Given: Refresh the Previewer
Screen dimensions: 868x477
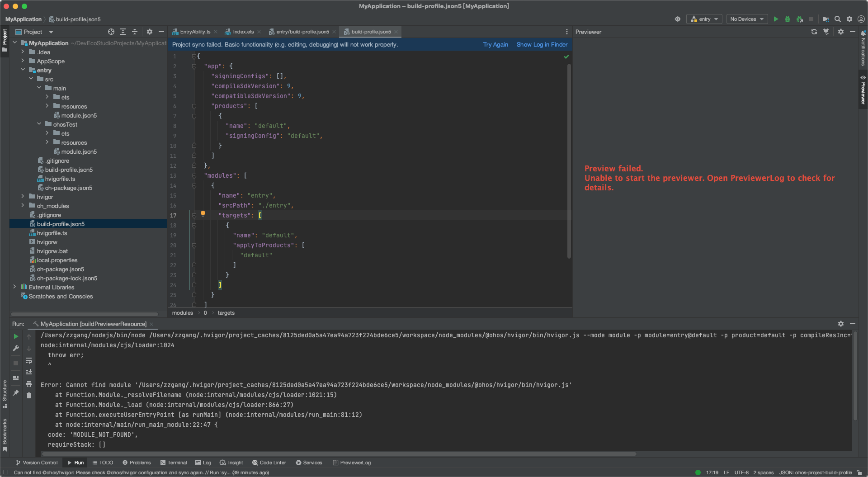Looking at the screenshot, I should 814,32.
